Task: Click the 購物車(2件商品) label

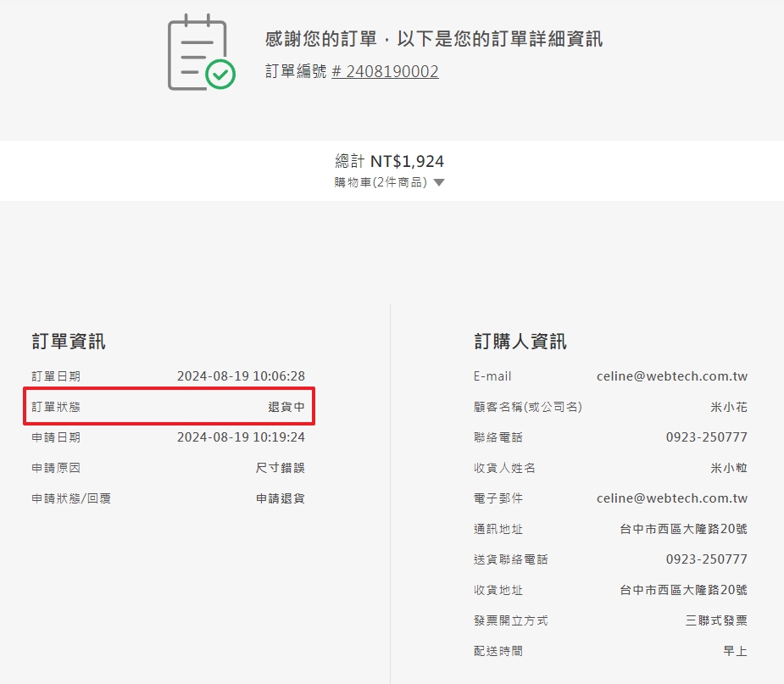Action: tap(381, 183)
